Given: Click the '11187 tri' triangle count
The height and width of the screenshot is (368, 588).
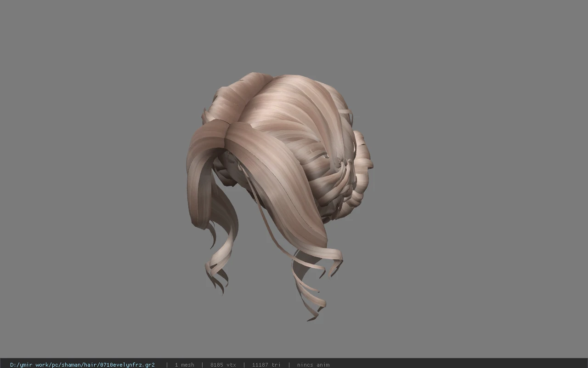Looking at the screenshot, I should coord(266,365).
